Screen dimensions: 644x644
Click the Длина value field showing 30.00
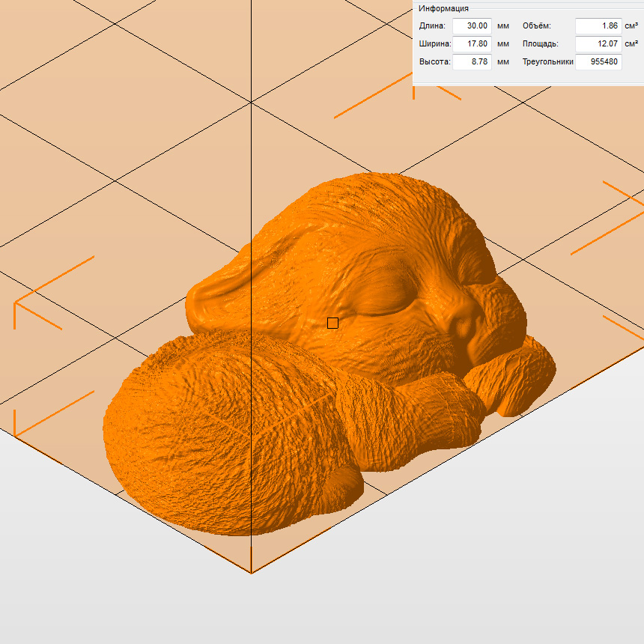[472, 25]
